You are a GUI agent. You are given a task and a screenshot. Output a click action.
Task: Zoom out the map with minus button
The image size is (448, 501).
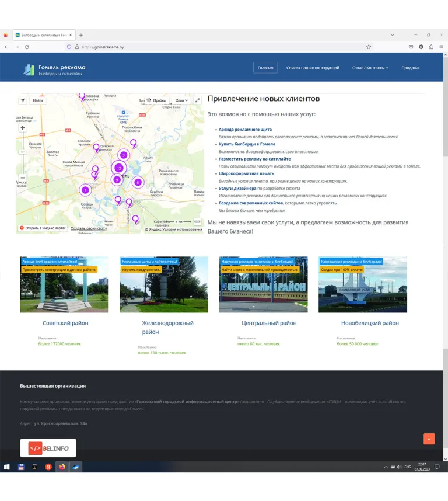click(23, 177)
